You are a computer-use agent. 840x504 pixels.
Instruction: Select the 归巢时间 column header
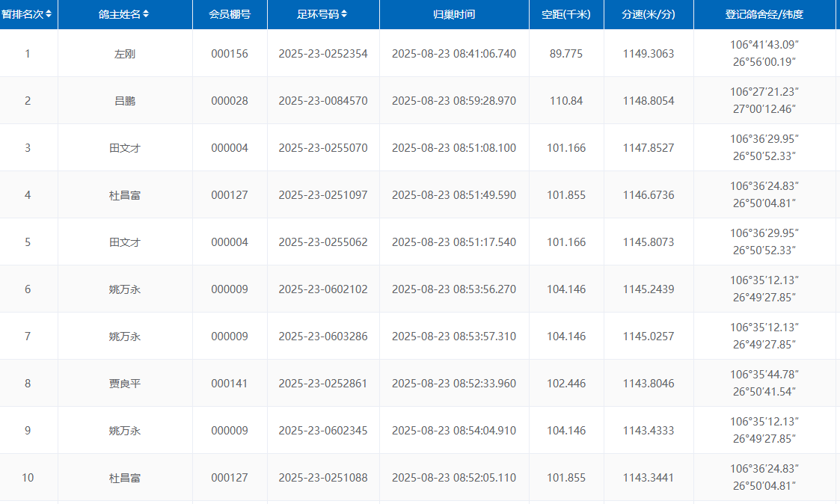(x=454, y=14)
